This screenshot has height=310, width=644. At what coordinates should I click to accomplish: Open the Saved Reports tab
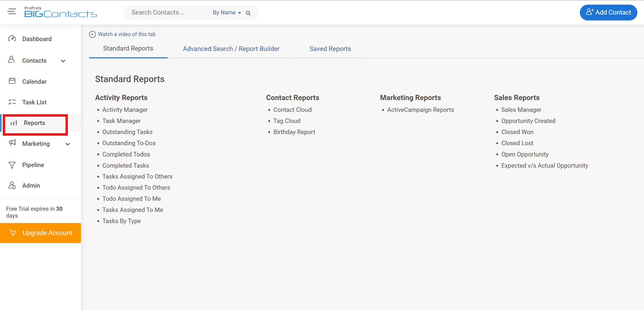point(330,49)
